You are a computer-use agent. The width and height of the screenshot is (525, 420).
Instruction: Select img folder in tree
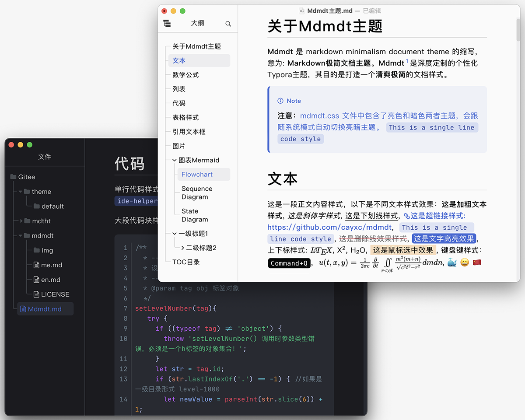point(47,250)
